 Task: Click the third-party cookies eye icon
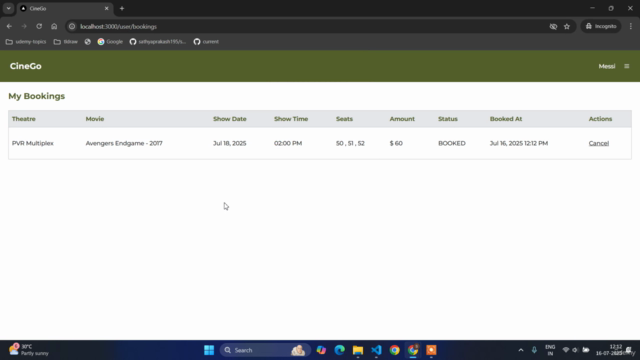(553, 27)
